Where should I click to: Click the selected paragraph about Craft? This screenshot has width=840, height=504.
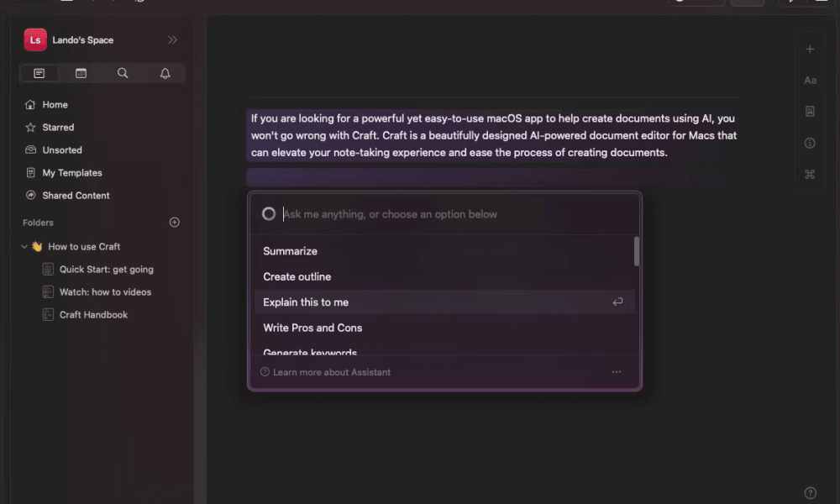pyautogui.click(x=493, y=135)
